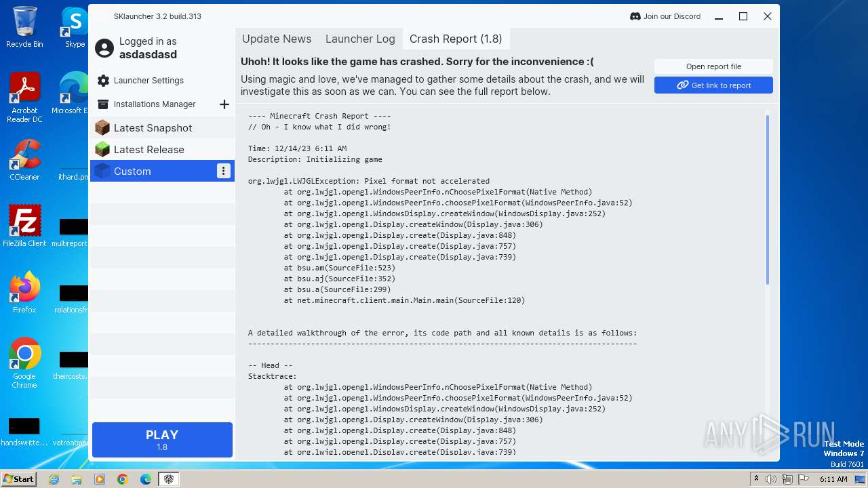
Task: Open the theircosts desktop file
Action: click(71, 365)
